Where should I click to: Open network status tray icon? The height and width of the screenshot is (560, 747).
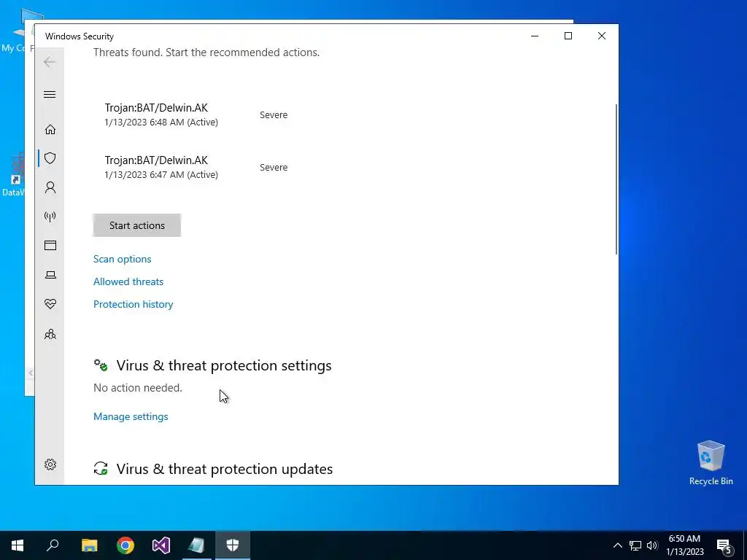635,545
